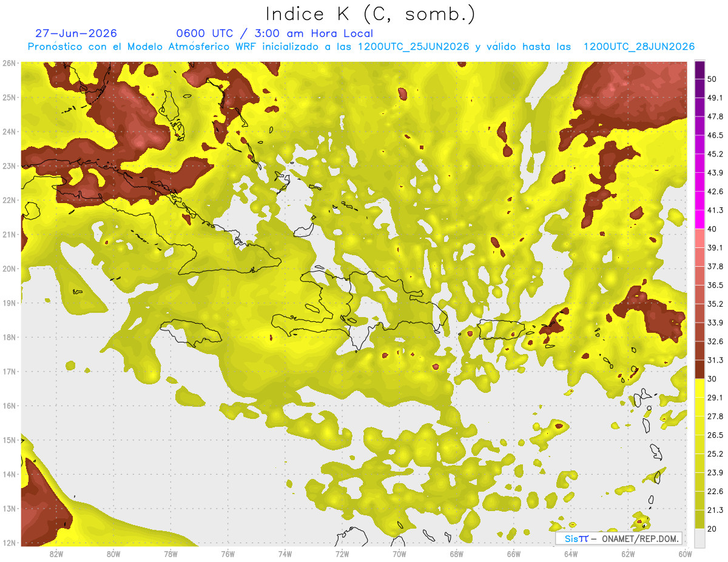Image resolution: width=728 pixels, height=562 pixels.
Task: Click the '72W' longitude label
Action: tap(342, 554)
